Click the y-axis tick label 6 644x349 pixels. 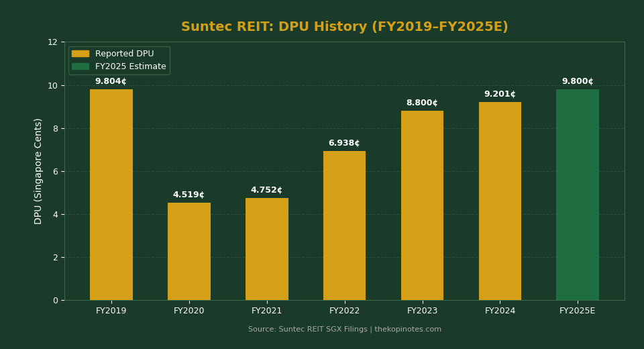(x=56, y=171)
